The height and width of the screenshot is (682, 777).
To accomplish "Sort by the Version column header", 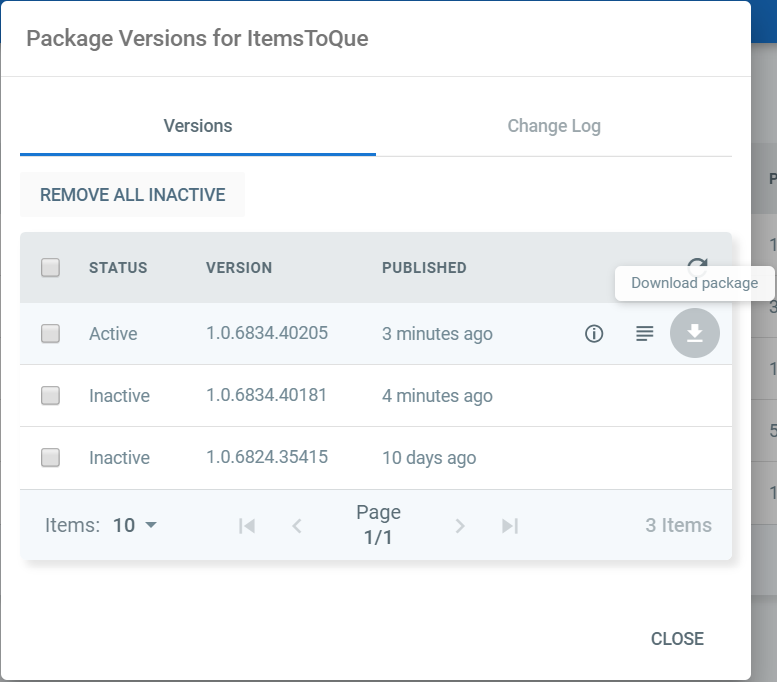I will [239, 268].
